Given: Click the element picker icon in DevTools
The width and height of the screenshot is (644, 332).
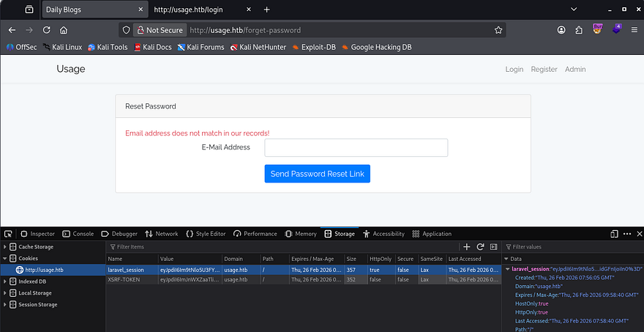Looking at the screenshot, I should (x=8, y=234).
